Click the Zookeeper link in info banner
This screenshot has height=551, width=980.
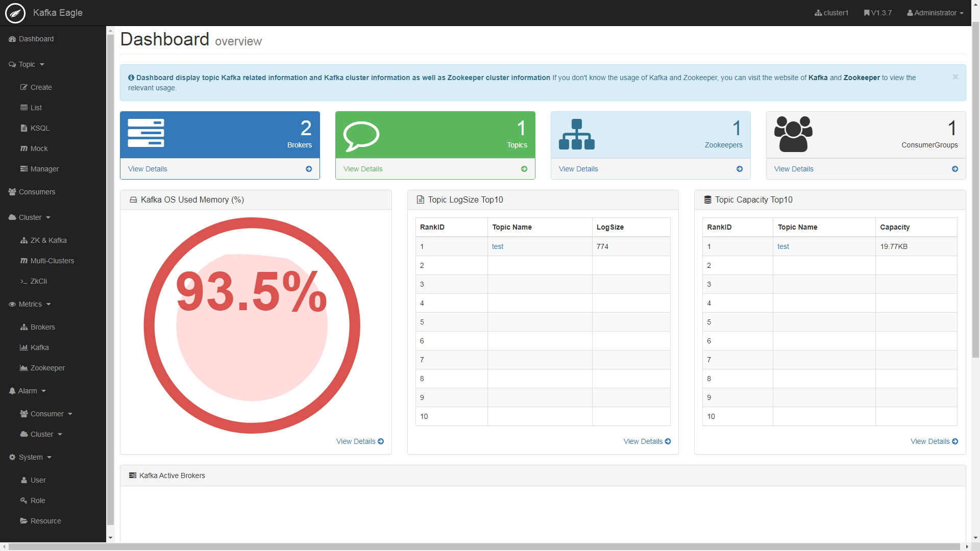tap(861, 78)
